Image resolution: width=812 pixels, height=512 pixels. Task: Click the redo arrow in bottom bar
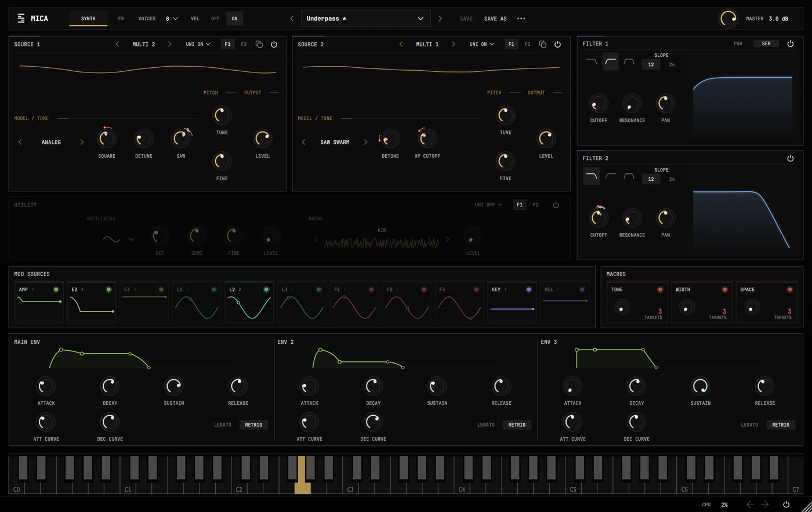click(x=765, y=504)
